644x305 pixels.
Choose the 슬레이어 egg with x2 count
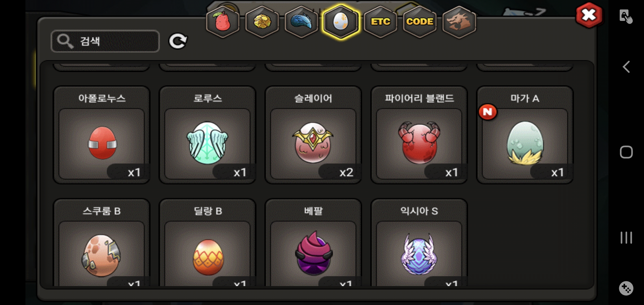313,135
